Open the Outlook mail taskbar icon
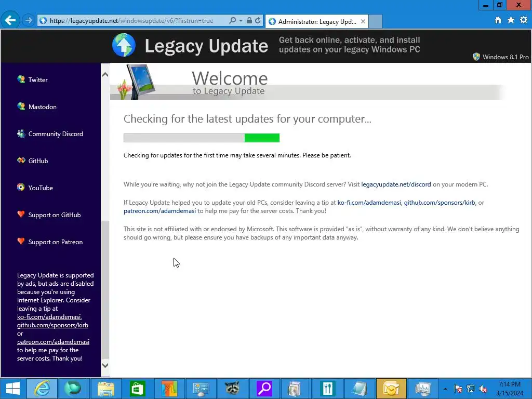 pos(391,389)
